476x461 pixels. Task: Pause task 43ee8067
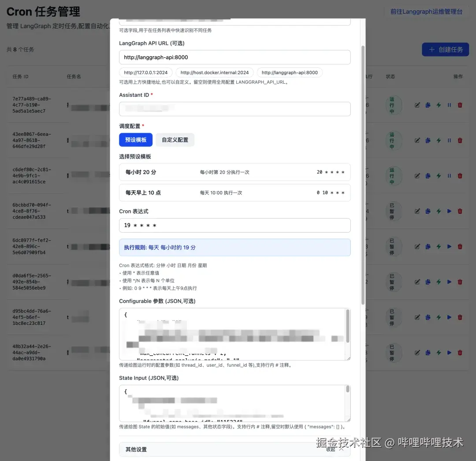click(x=449, y=141)
